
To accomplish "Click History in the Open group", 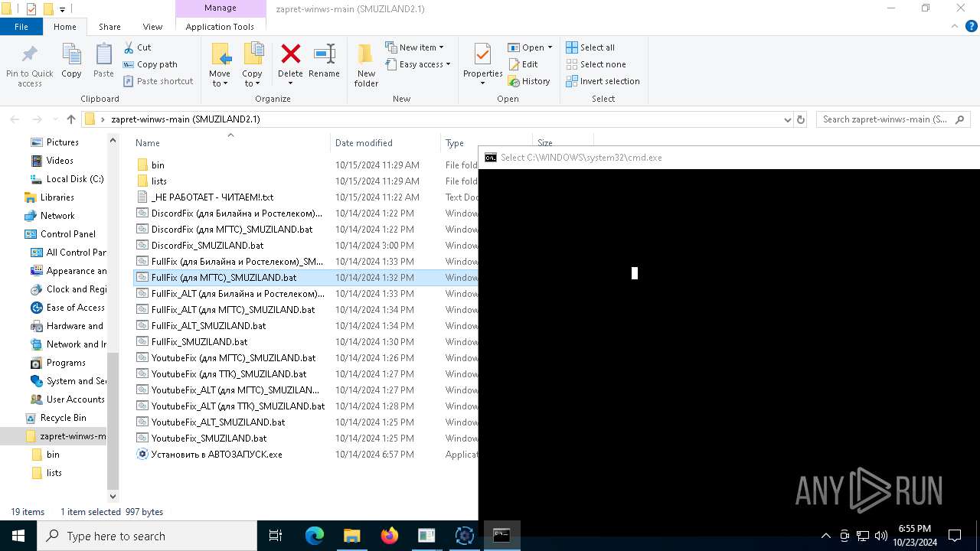I will tap(529, 81).
